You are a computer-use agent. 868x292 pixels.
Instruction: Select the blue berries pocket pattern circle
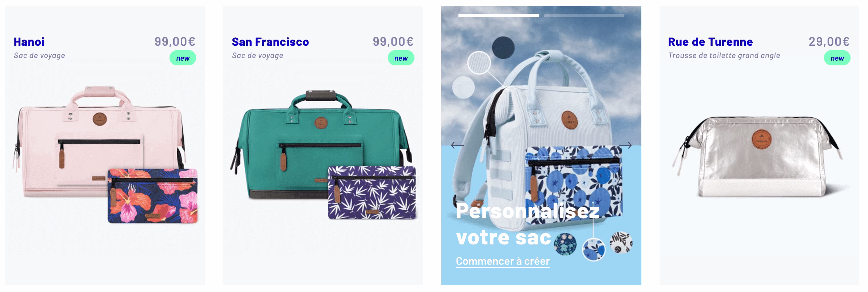[593, 249]
